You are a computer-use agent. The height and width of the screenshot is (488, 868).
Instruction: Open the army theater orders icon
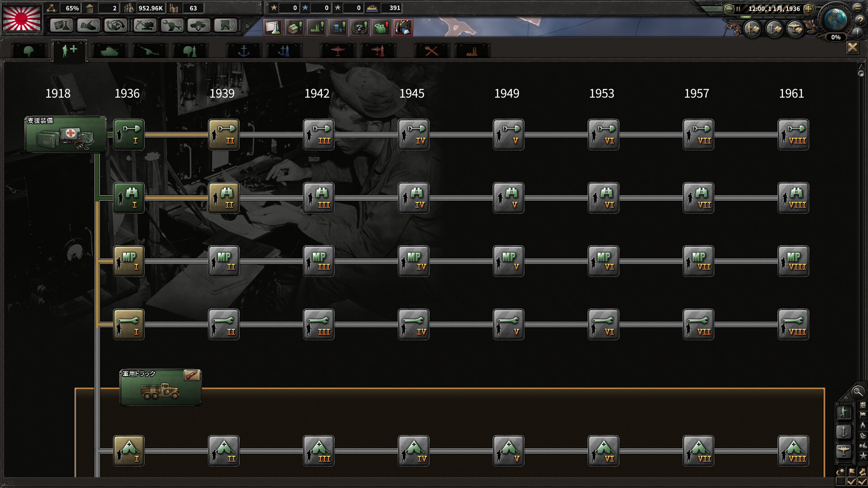tap(752, 29)
